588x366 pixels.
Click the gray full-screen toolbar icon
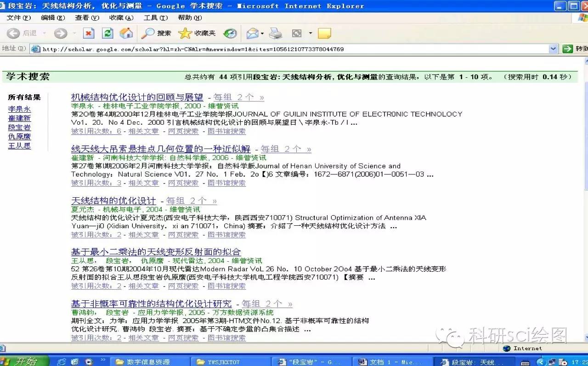tap(297, 33)
